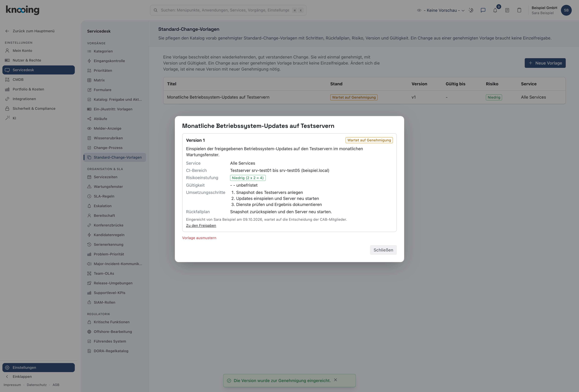The height and width of the screenshot is (392, 579).
Task: Open Wartungsfenster page
Action: (115, 187)
